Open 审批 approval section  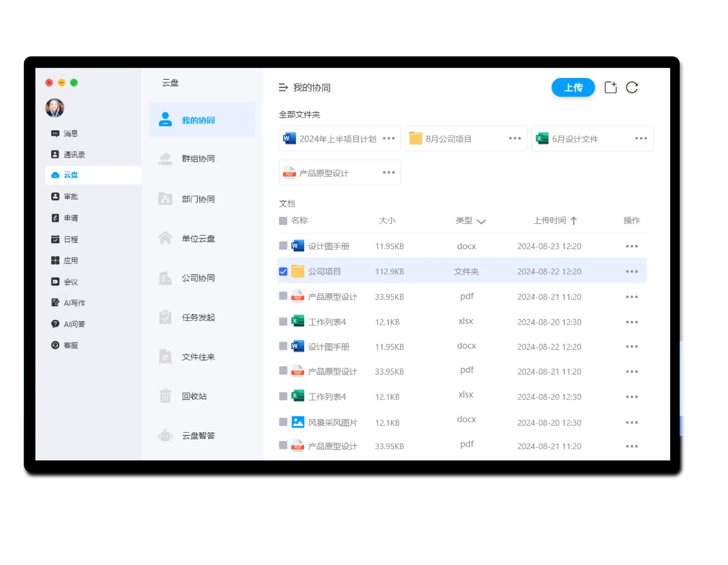coord(65,196)
